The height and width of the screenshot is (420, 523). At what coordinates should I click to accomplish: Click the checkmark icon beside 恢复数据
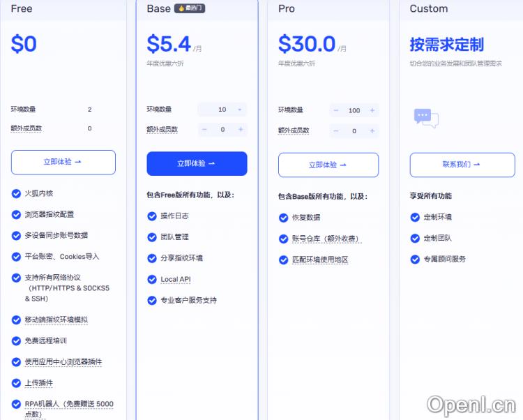283,218
